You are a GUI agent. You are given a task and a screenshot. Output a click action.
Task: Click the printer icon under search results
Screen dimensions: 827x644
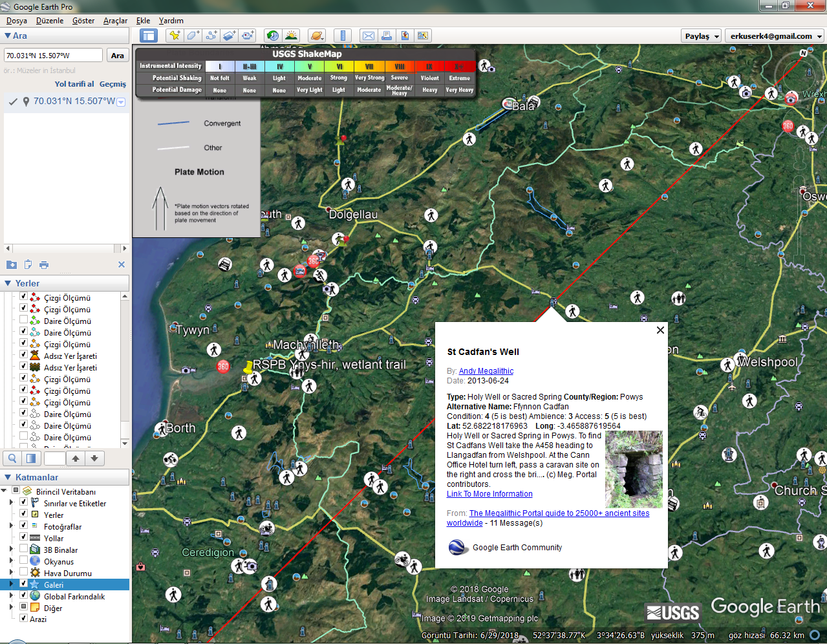(x=44, y=264)
